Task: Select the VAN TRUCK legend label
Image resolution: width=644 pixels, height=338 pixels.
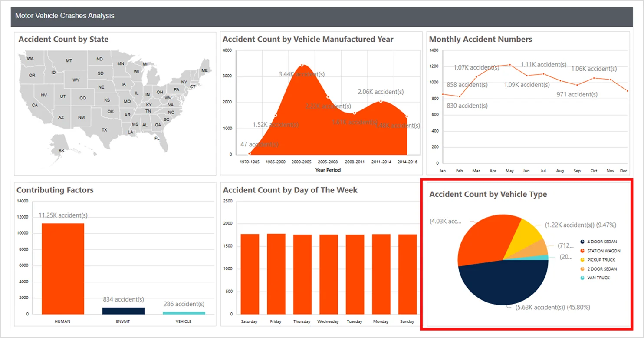Action: [x=598, y=278]
